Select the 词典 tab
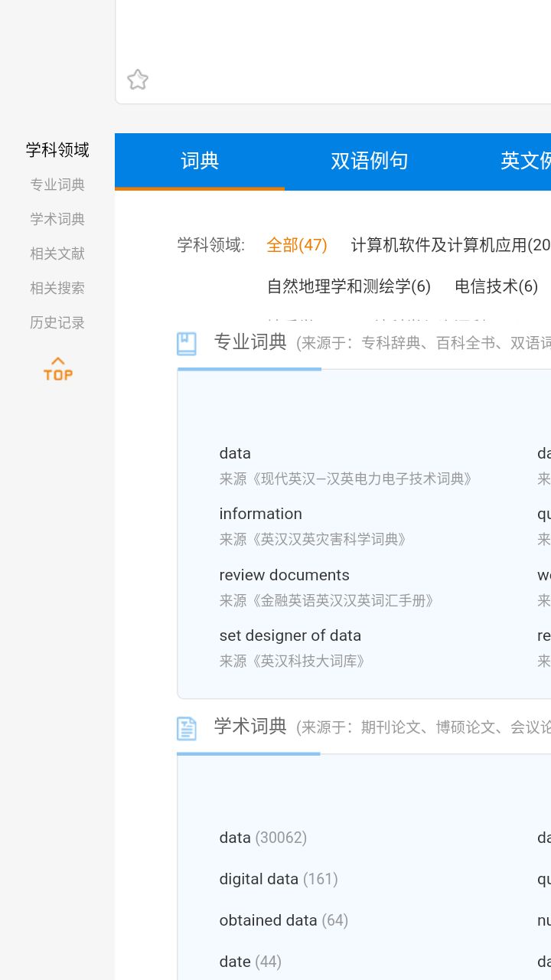The width and height of the screenshot is (551, 980). click(200, 161)
